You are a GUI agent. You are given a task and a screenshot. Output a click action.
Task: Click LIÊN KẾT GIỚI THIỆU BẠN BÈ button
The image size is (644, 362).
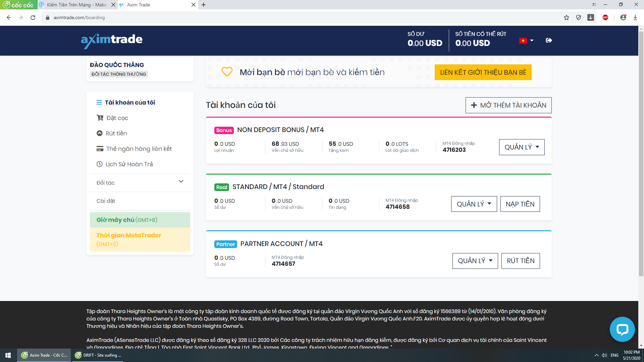[483, 72]
